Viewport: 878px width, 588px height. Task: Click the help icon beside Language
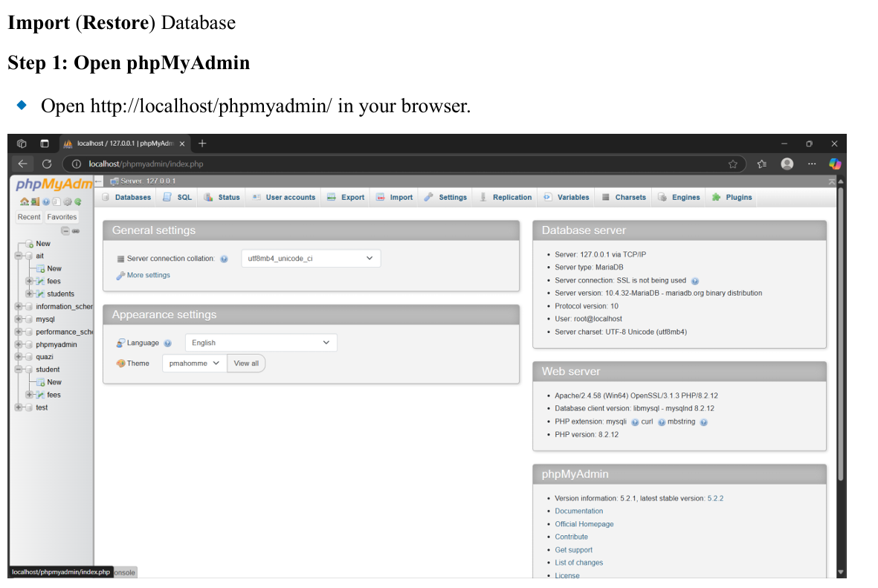tap(168, 343)
